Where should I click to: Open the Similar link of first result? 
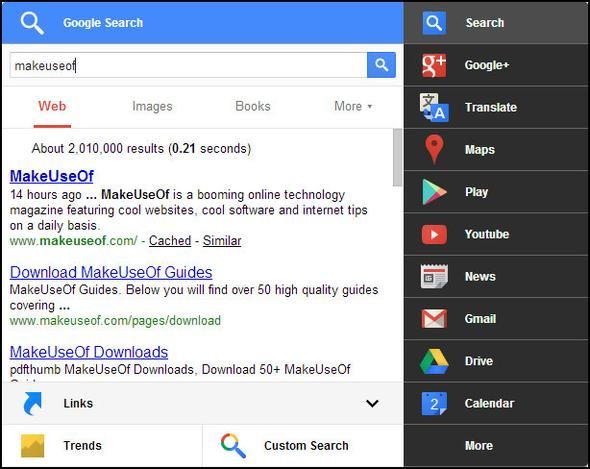222,241
